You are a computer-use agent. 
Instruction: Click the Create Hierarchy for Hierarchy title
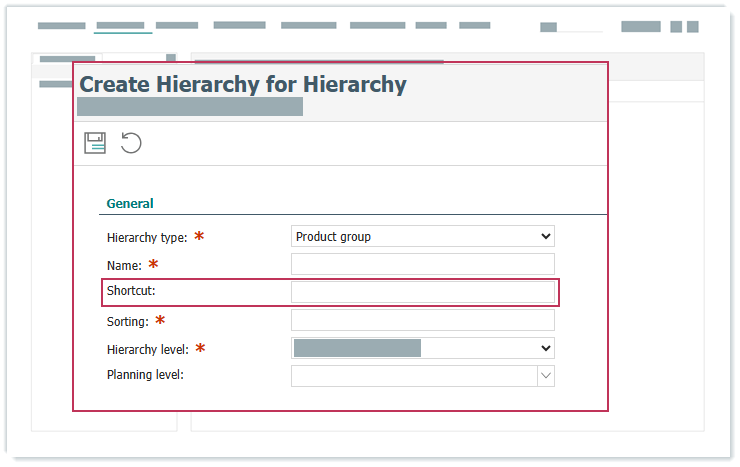coord(243,84)
